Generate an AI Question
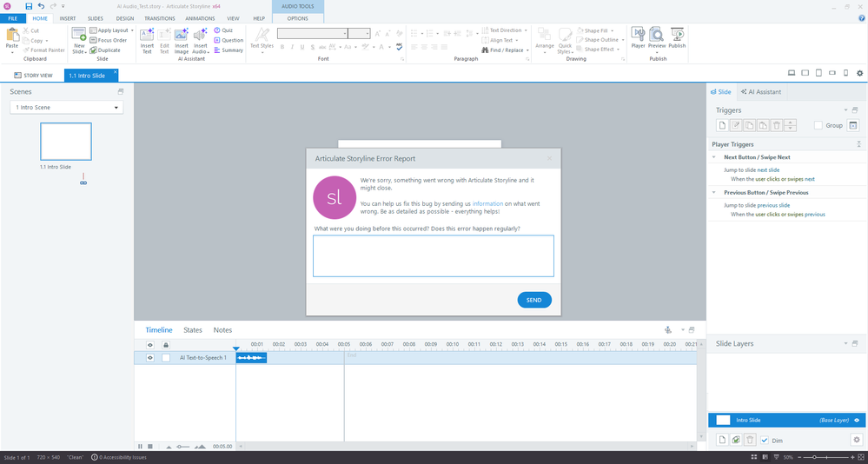 pyautogui.click(x=228, y=40)
